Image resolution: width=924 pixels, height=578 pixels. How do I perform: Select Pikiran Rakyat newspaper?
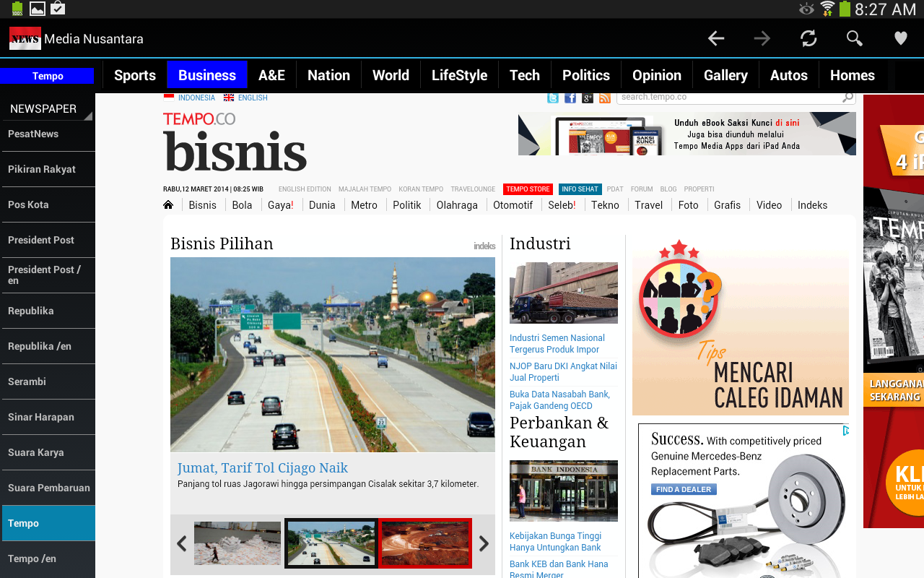pos(48,169)
